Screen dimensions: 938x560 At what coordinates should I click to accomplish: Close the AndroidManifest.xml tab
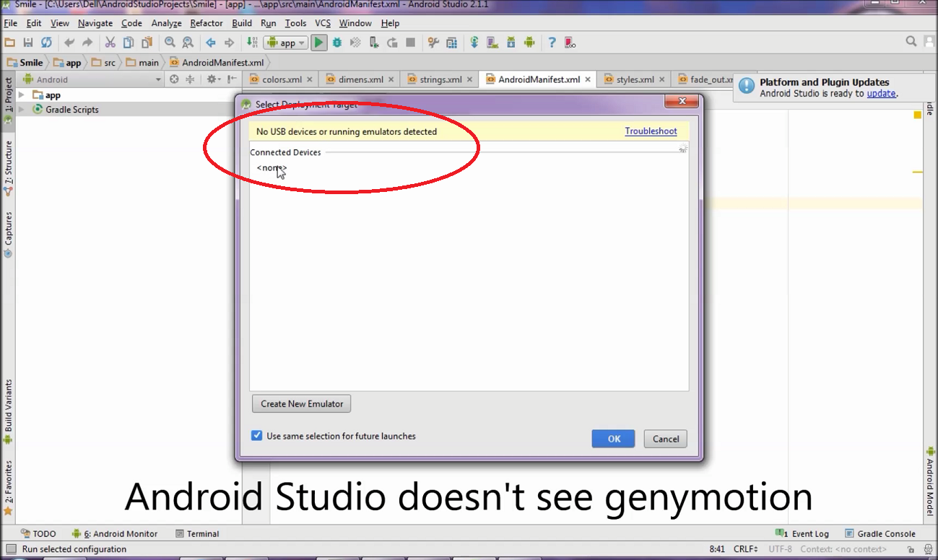588,80
